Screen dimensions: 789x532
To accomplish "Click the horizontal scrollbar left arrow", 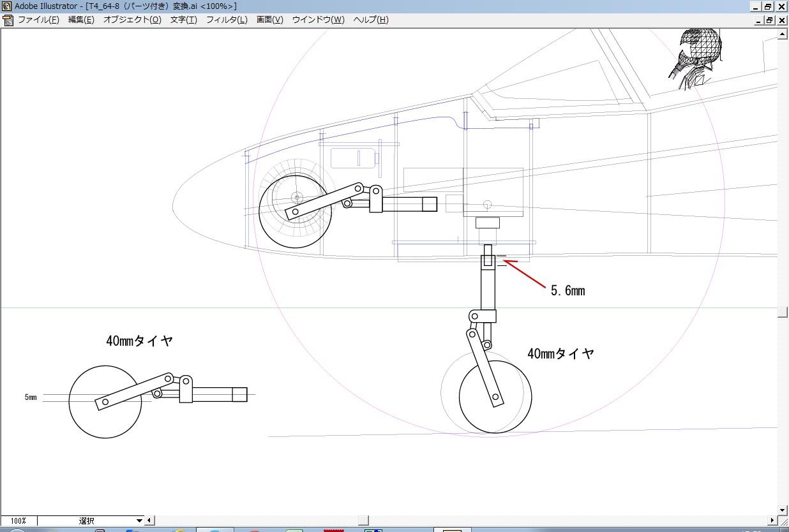I will [x=149, y=521].
